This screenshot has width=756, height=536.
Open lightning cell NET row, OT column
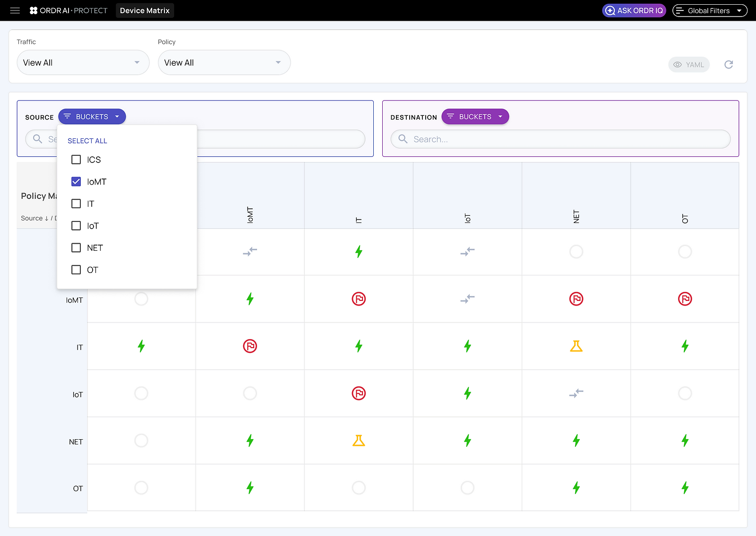(685, 441)
